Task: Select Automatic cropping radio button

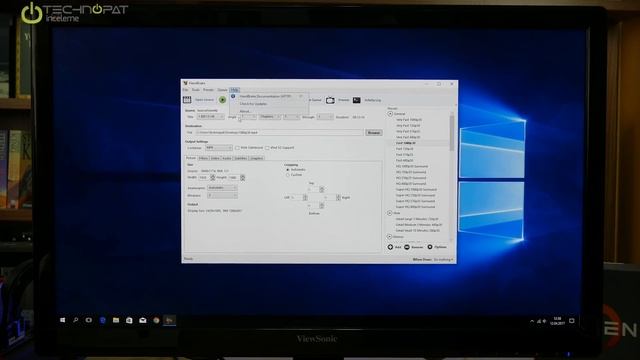Action: point(288,169)
